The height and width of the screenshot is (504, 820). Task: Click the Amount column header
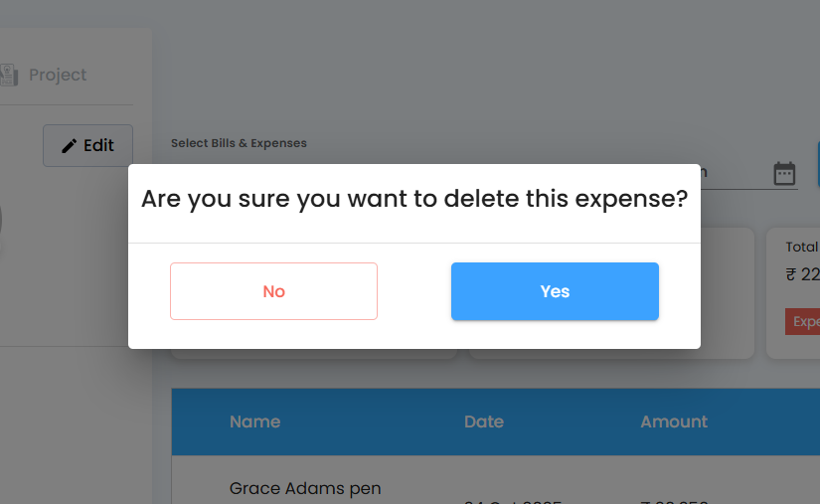(x=674, y=421)
